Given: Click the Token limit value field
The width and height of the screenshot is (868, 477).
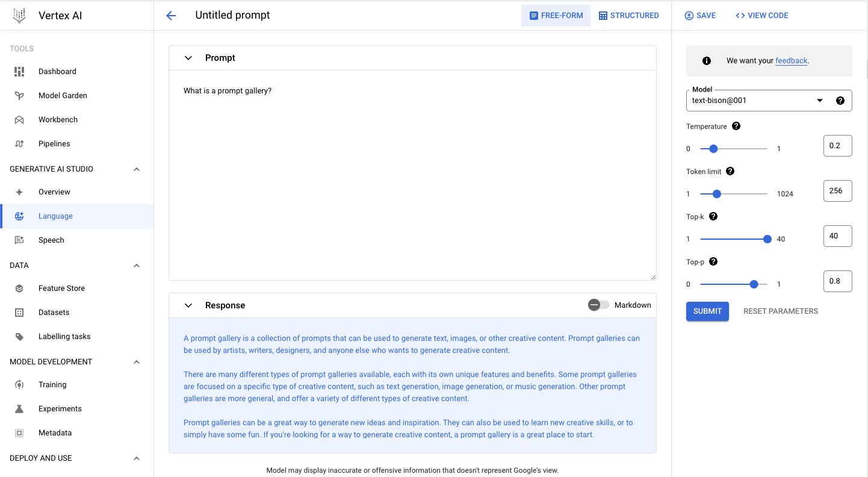Looking at the screenshot, I should pyautogui.click(x=837, y=191).
